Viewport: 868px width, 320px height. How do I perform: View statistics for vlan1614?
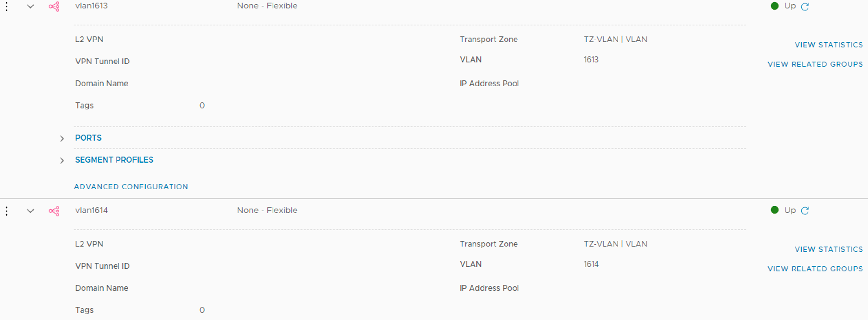click(x=829, y=249)
